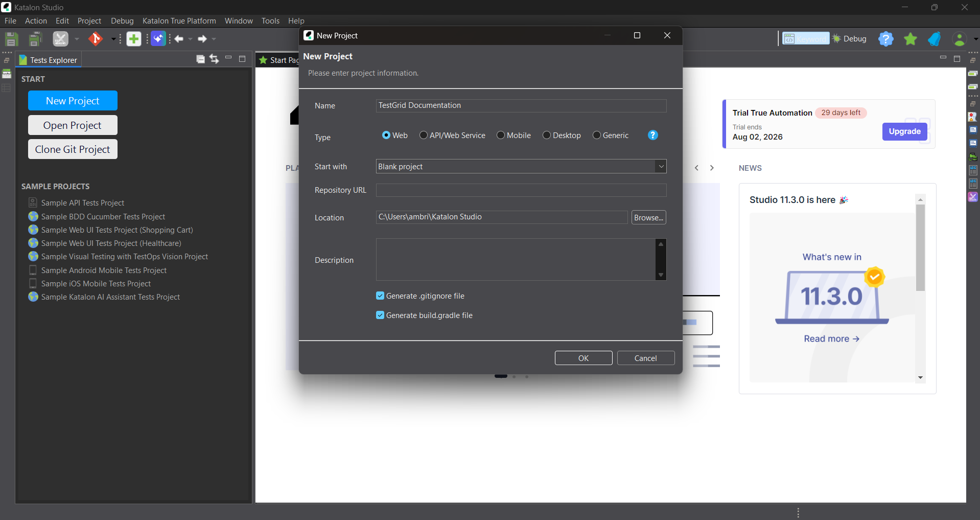
Task: Click the help icon beside project types
Action: click(653, 135)
